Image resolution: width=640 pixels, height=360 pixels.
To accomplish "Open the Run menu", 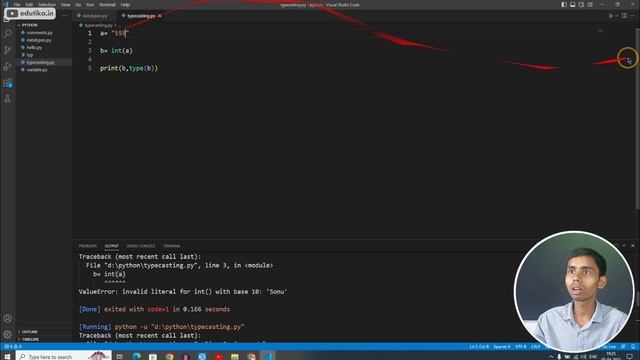I will (90, 4).
